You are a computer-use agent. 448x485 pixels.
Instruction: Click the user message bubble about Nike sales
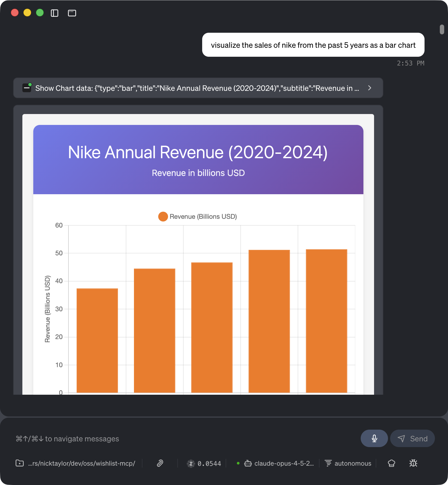coord(313,45)
